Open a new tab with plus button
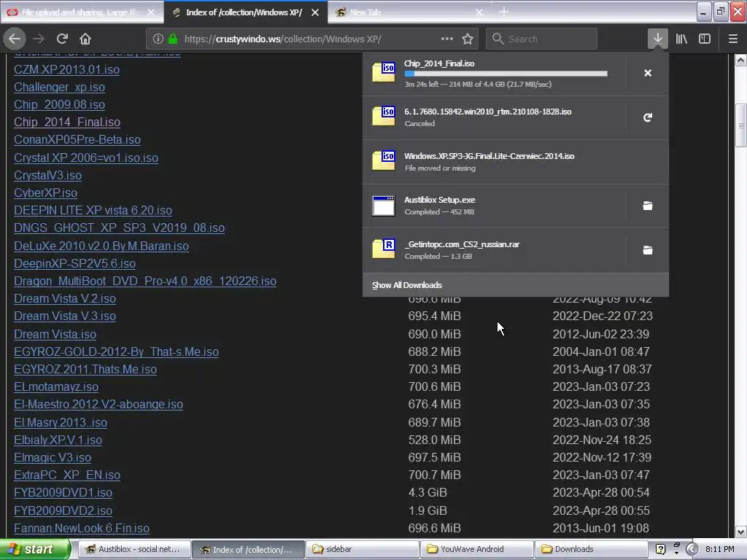The width and height of the screenshot is (747, 560). pyautogui.click(x=503, y=12)
